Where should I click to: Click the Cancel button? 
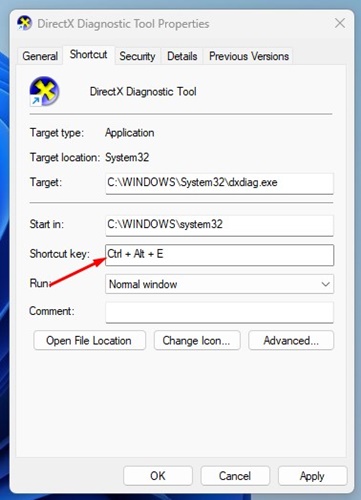coord(235,476)
